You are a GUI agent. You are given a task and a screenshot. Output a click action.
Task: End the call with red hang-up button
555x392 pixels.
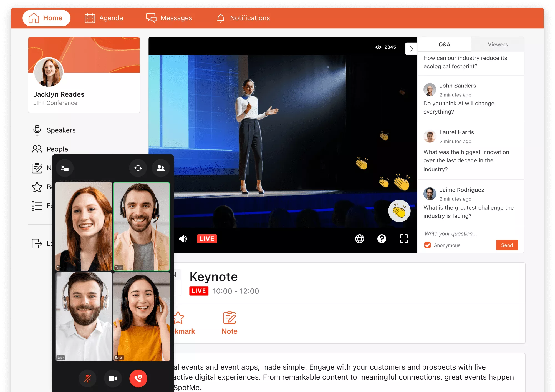click(138, 378)
